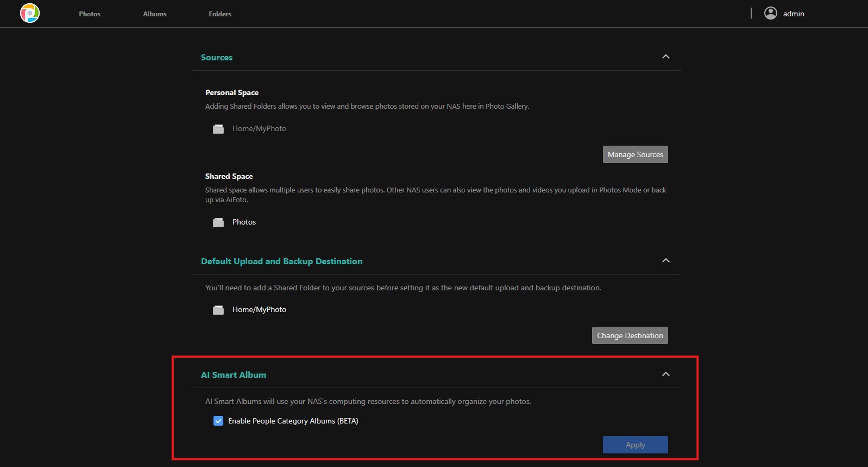Viewport: 868px width, 467px height.
Task: Go to the Folders tab
Action: [220, 14]
